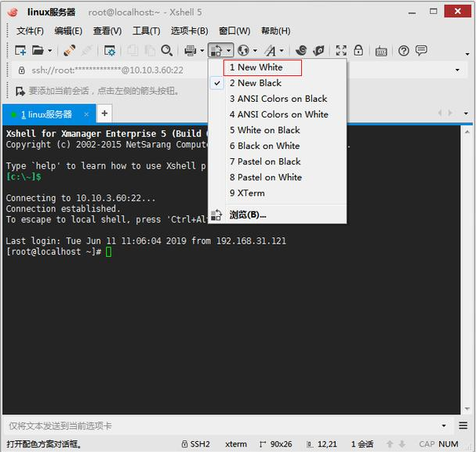Open the 工具(T) menu
Screen dimensions: 476x452
(x=146, y=31)
